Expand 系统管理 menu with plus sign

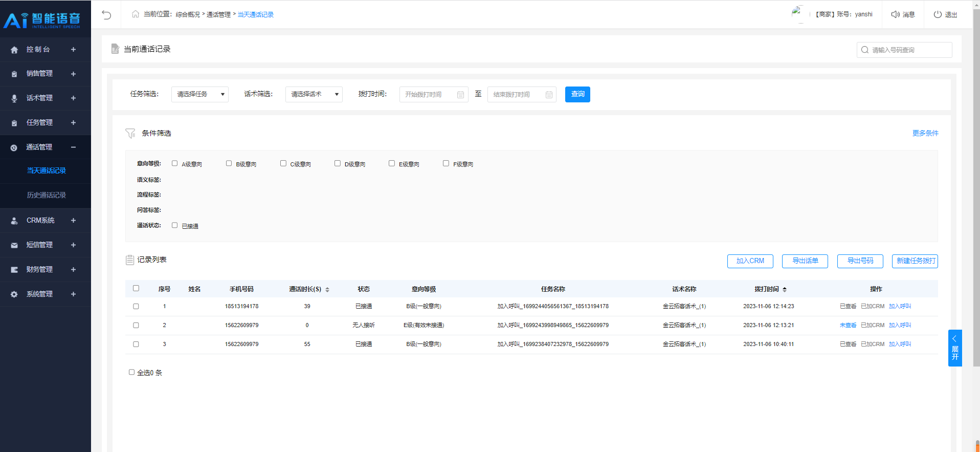click(73, 294)
